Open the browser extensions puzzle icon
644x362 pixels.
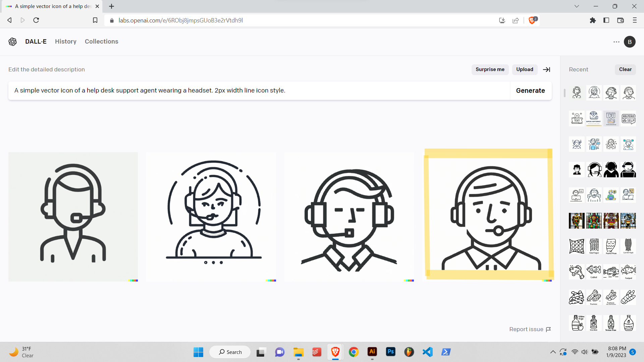(x=593, y=20)
